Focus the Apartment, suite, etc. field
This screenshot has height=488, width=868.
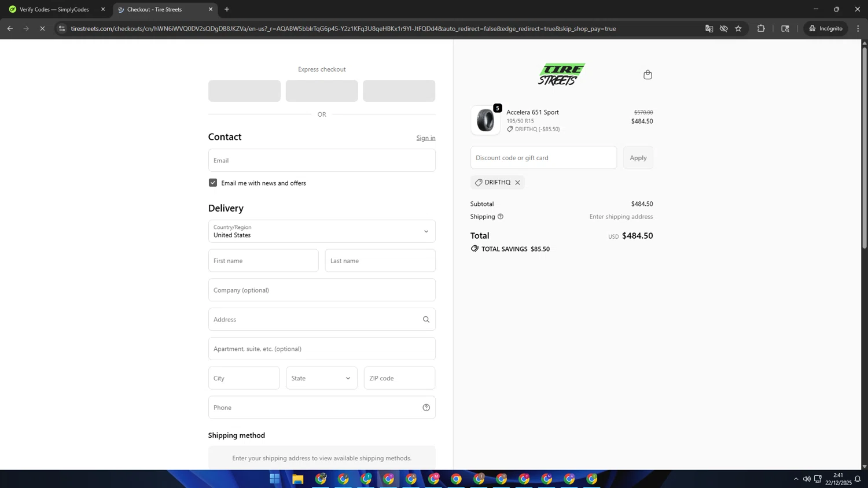point(322,349)
